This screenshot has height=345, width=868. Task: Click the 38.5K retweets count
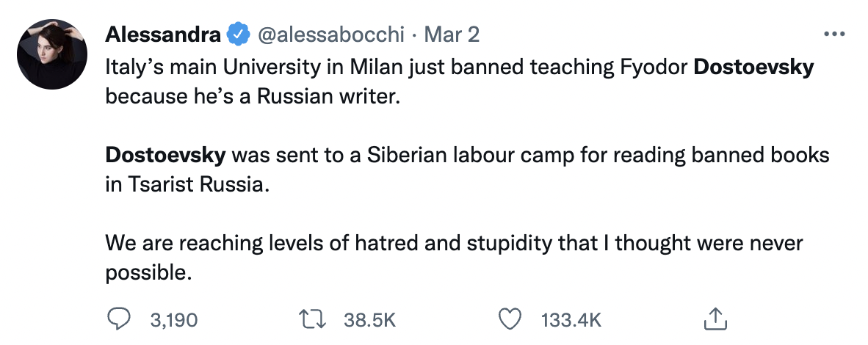coord(370,320)
